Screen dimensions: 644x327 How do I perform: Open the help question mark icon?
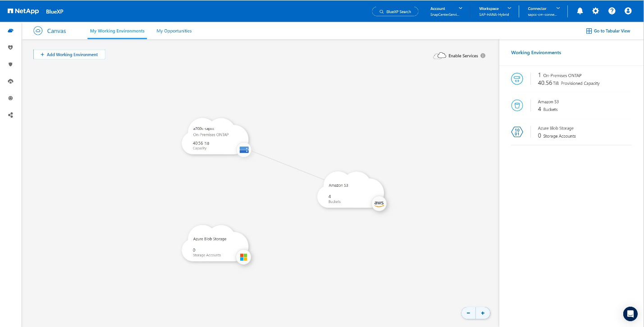[x=612, y=11]
